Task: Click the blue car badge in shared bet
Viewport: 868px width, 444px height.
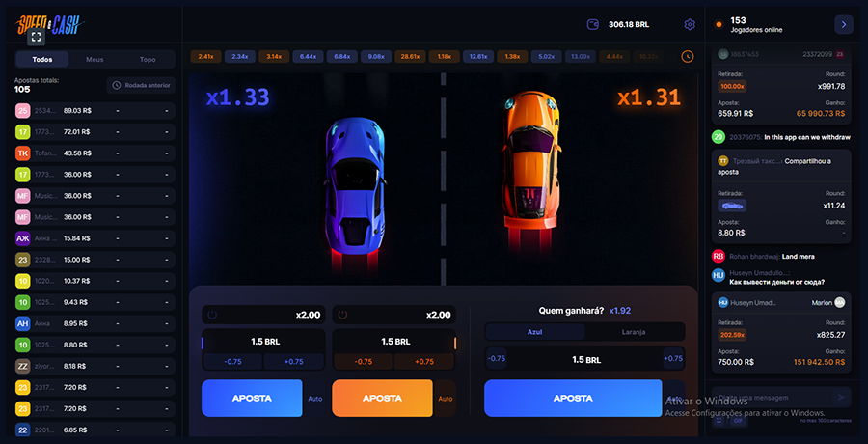Action: (x=732, y=206)
